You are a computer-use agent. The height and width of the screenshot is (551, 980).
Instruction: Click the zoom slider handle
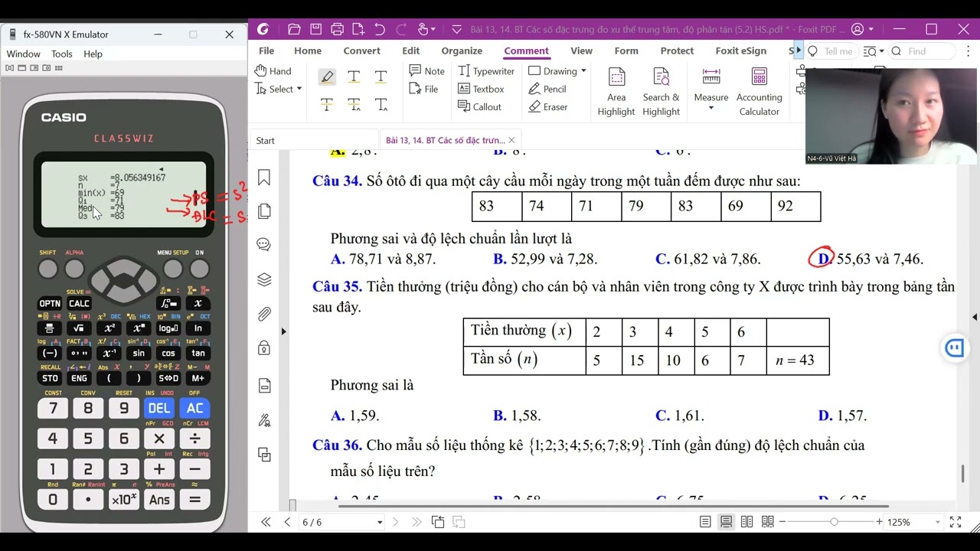[834, 522]
